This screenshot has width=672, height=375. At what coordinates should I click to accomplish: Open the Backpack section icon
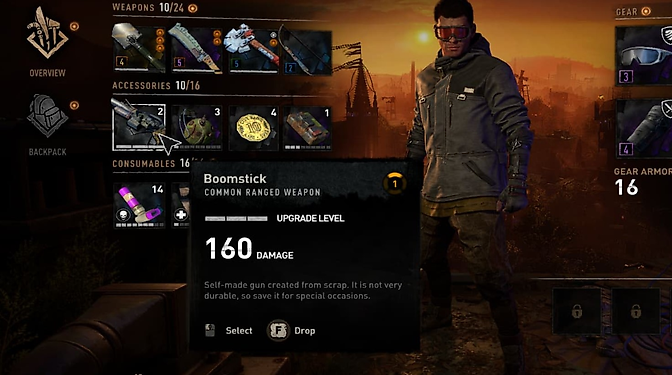[47, 116]
